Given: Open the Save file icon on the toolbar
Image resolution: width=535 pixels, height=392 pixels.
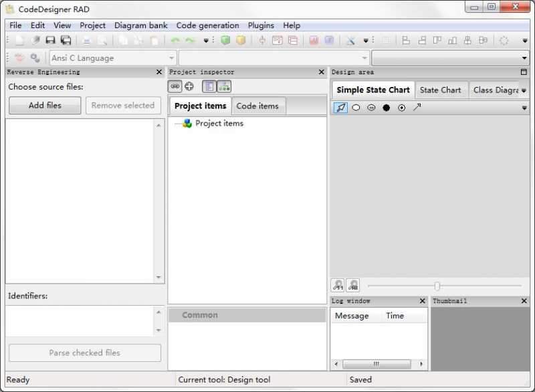Looking at the screenshot, I should point(49,40).
